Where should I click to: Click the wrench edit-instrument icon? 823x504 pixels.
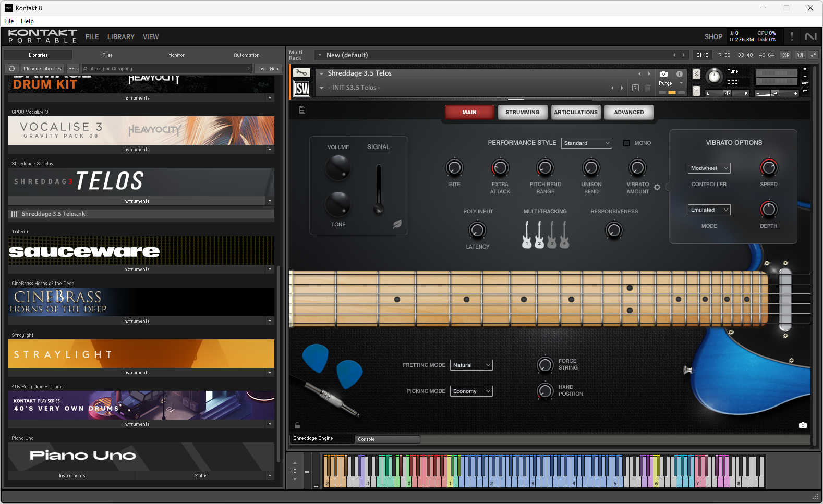(x=301, y=73)
